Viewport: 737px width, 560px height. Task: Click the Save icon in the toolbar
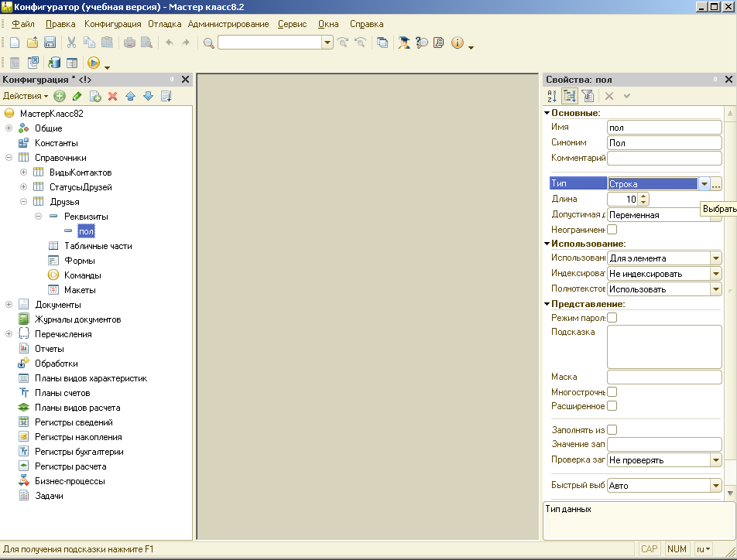click(50, 43)
